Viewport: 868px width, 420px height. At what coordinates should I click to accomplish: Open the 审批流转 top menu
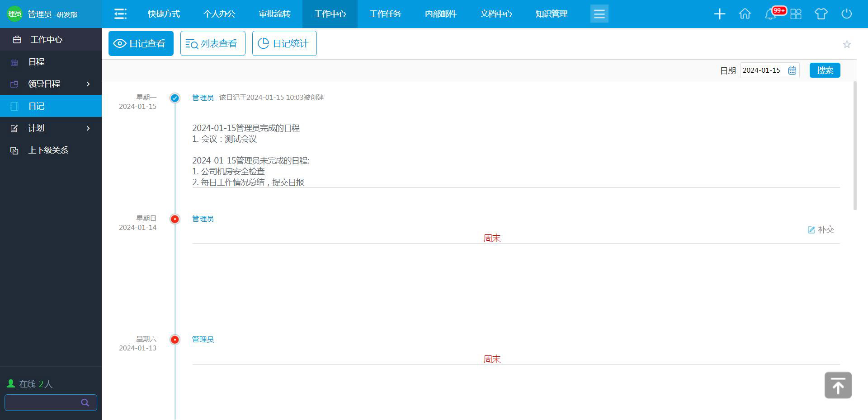click(274, 14)
